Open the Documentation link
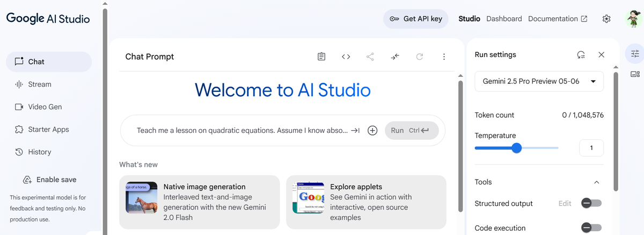 pyautogui.click(x=558, y=19)
